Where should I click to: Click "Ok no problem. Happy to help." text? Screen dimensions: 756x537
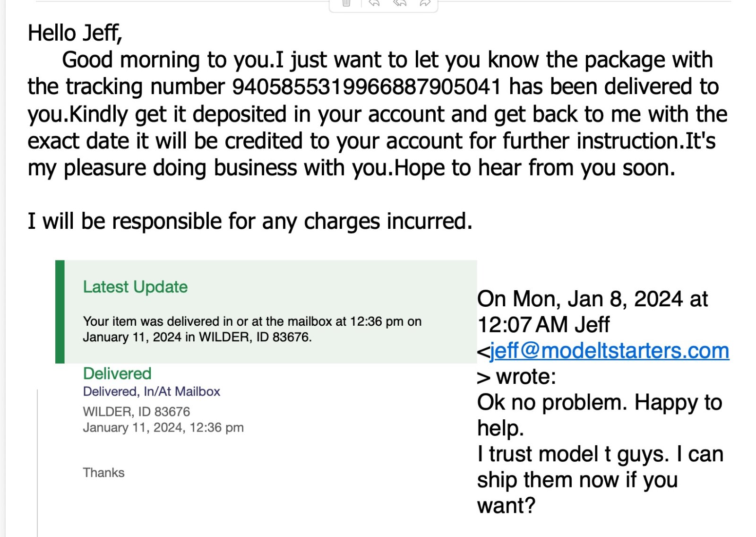(599, 403)
